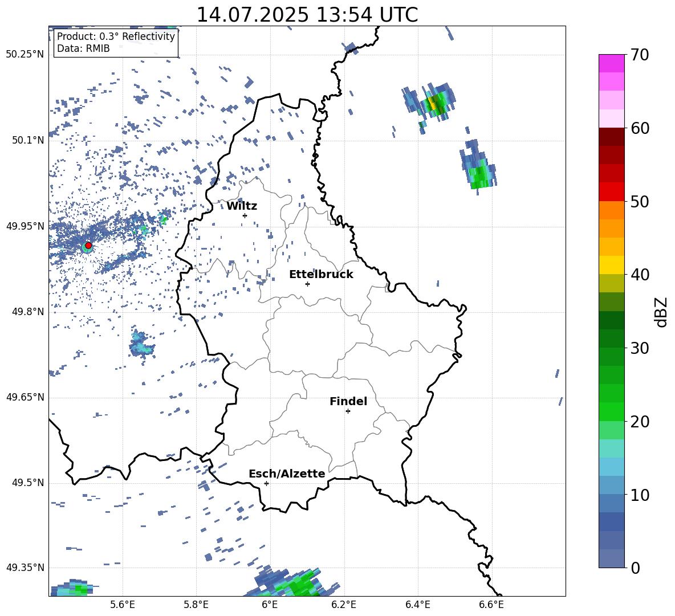This screenshot has width=675, height=616.
Task: Click the cross marker under Ettelbruck
Action: click(x=307, y=284)
